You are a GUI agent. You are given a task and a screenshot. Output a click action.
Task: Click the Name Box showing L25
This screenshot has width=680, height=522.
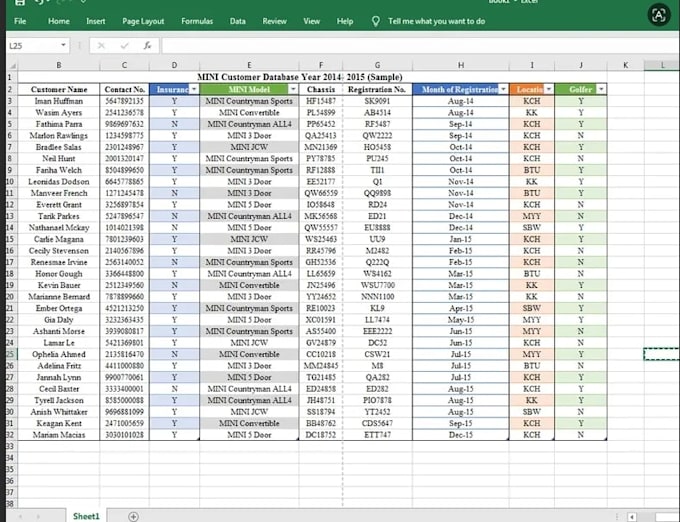coord(33,46)
